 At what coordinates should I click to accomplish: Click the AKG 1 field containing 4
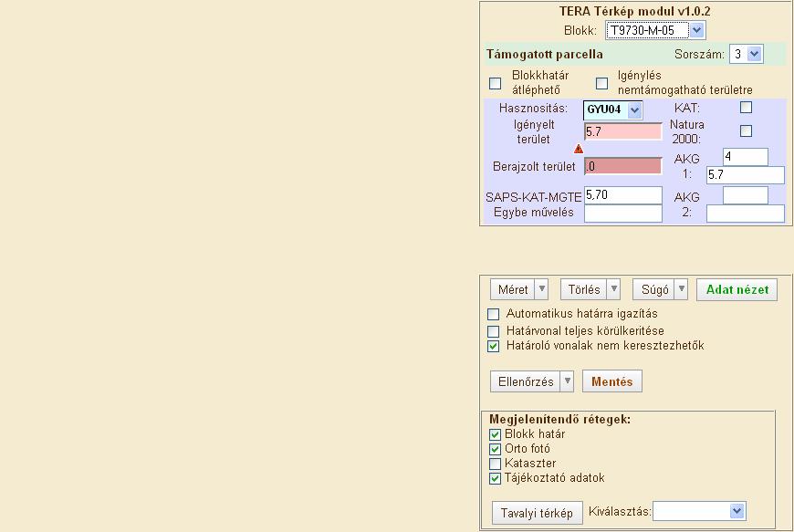click(746, 156)
